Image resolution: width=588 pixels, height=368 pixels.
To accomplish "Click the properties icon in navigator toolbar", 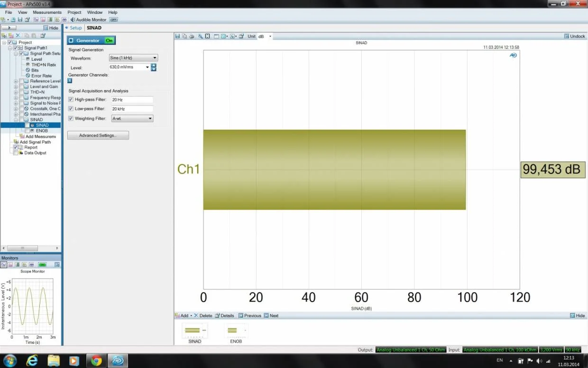I will (43, 35).
